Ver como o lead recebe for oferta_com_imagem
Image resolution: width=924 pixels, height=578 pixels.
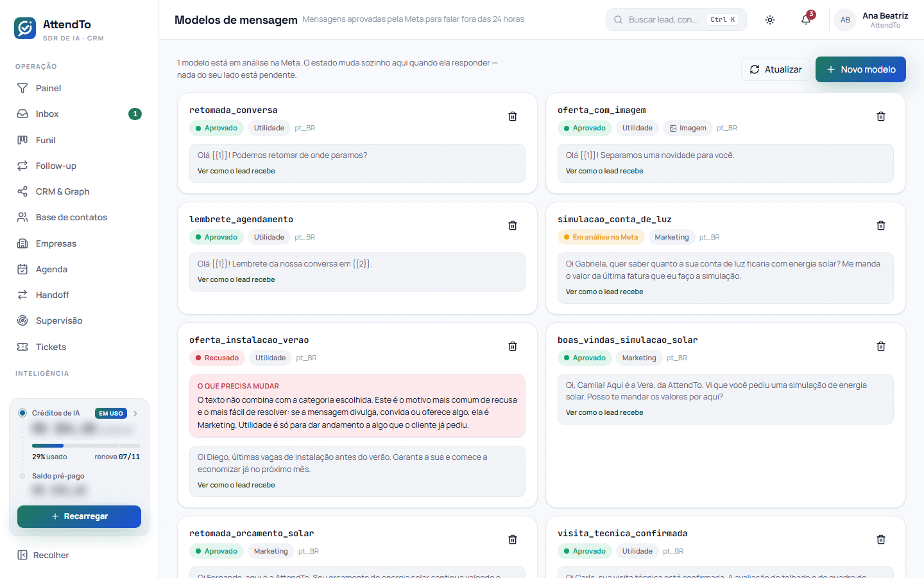tap(604, 171)
